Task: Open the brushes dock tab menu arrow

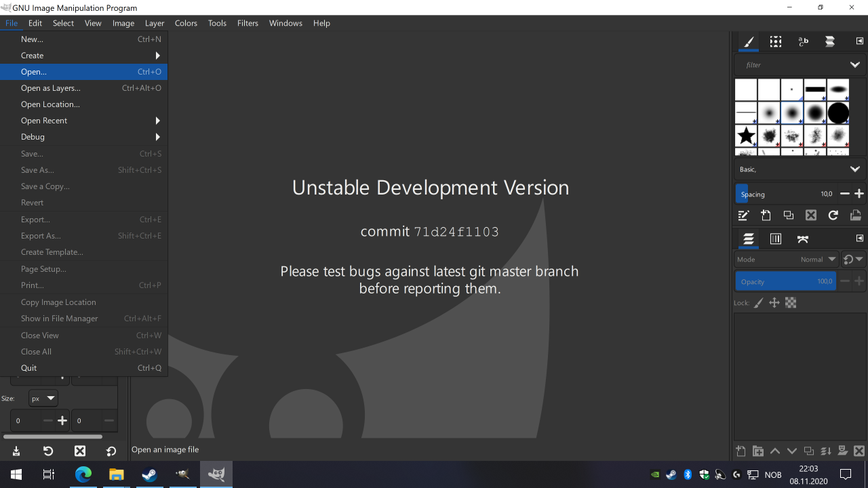Action: tap(860, 41)
